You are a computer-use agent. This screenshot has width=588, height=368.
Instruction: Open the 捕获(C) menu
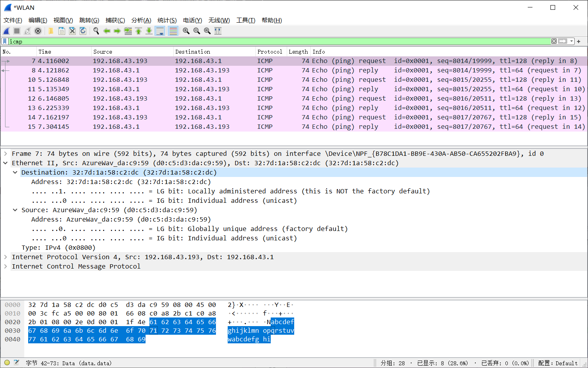tap(115, 20)
